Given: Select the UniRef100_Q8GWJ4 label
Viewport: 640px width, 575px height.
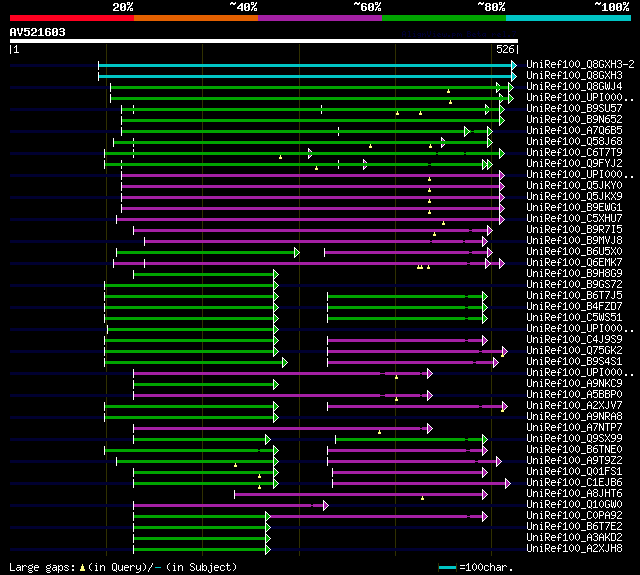Looking at the screenshot, I should click(574, 87).
